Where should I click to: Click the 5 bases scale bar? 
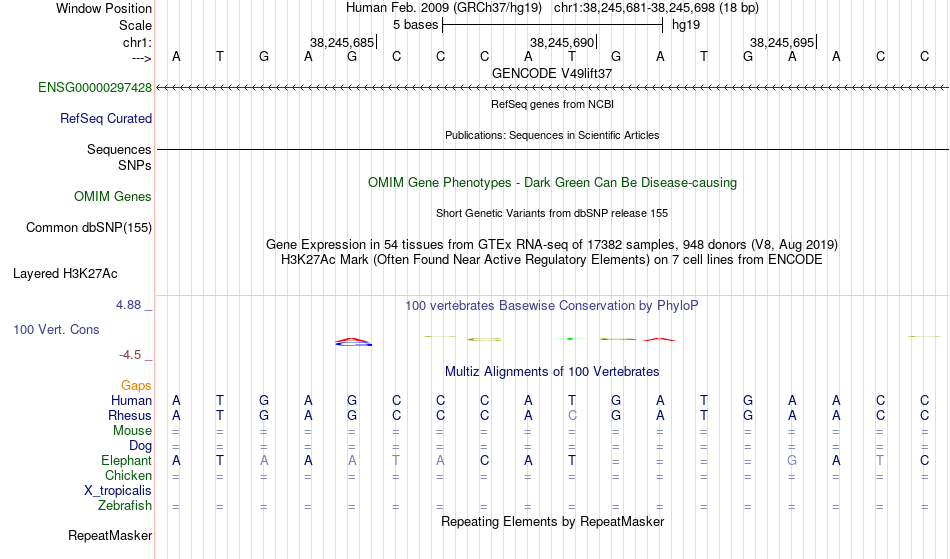553,25
